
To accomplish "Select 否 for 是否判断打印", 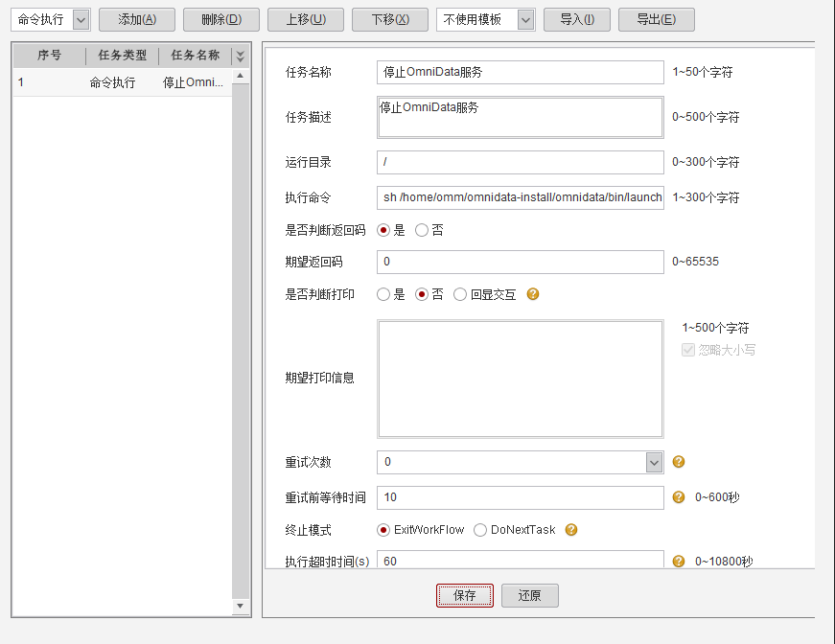I will point(422,294).
